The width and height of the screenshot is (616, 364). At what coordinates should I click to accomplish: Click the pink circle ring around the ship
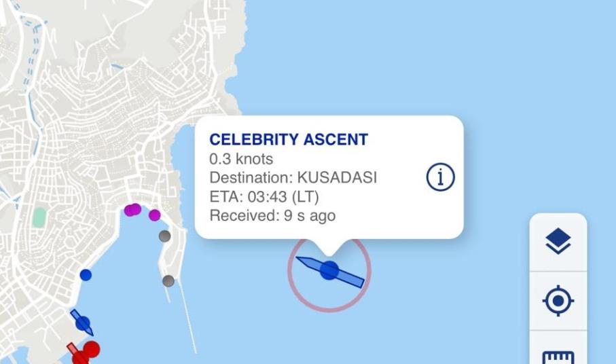coord(298,299)
